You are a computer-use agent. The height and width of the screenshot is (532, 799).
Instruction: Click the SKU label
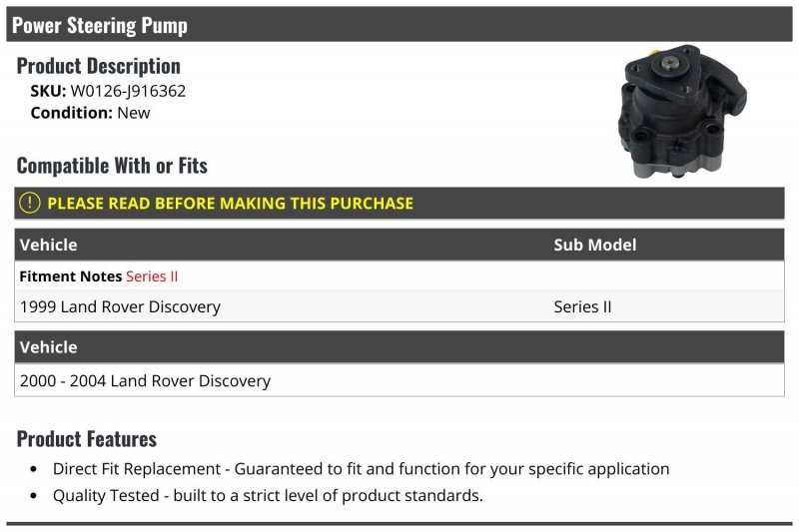click(x=48, y=91)
